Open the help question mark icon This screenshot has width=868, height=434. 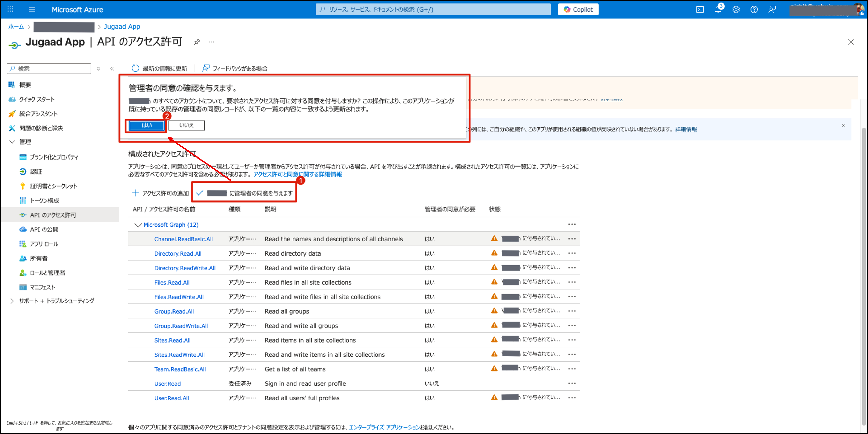[754, 9]
